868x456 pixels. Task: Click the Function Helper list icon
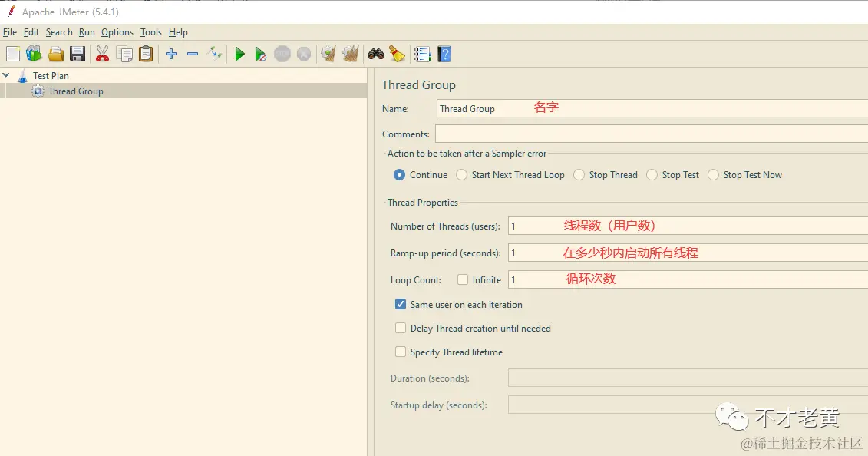tap(422, 54)
